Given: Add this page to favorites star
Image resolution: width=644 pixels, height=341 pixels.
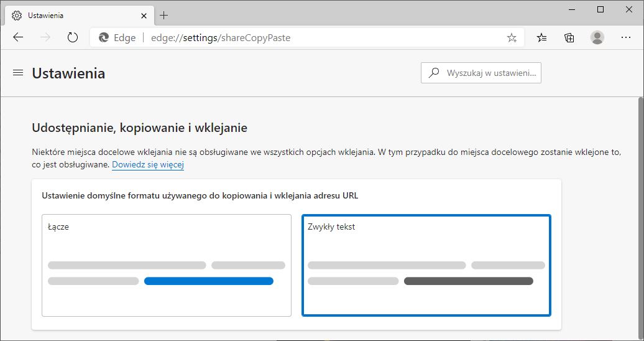Looking at the screenshot, I should pos(512,38).
